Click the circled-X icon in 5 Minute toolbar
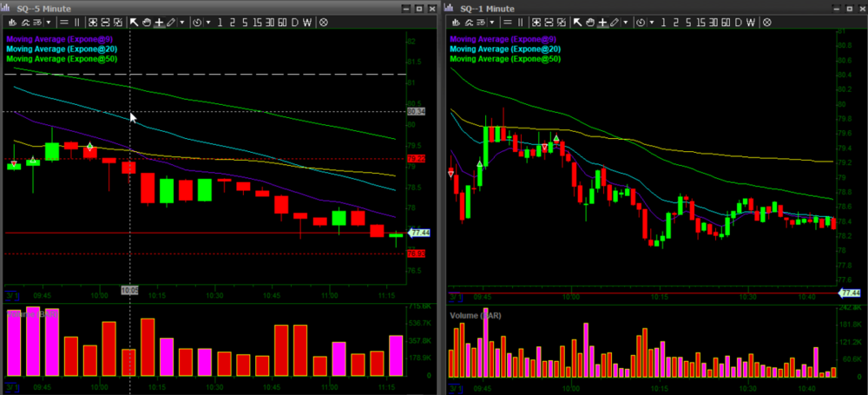 click(324, 22)
